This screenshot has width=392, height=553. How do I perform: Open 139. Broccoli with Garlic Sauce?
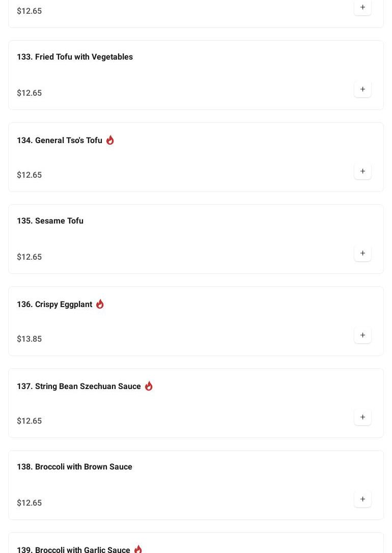(x=73, y=549)
